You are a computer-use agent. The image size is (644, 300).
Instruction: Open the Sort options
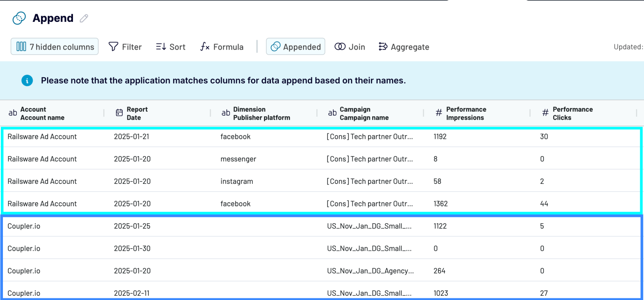click(170, 47)
